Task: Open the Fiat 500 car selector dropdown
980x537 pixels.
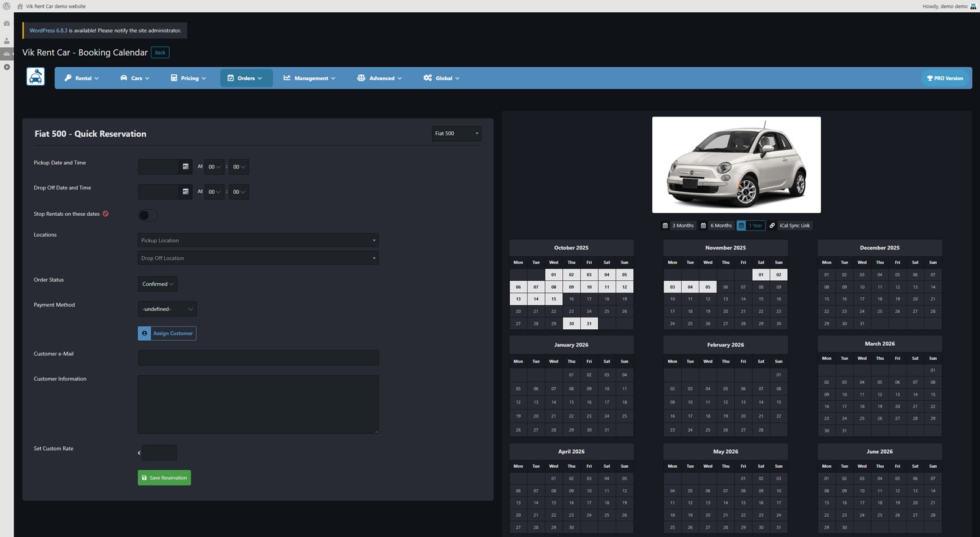Action: 456,134
